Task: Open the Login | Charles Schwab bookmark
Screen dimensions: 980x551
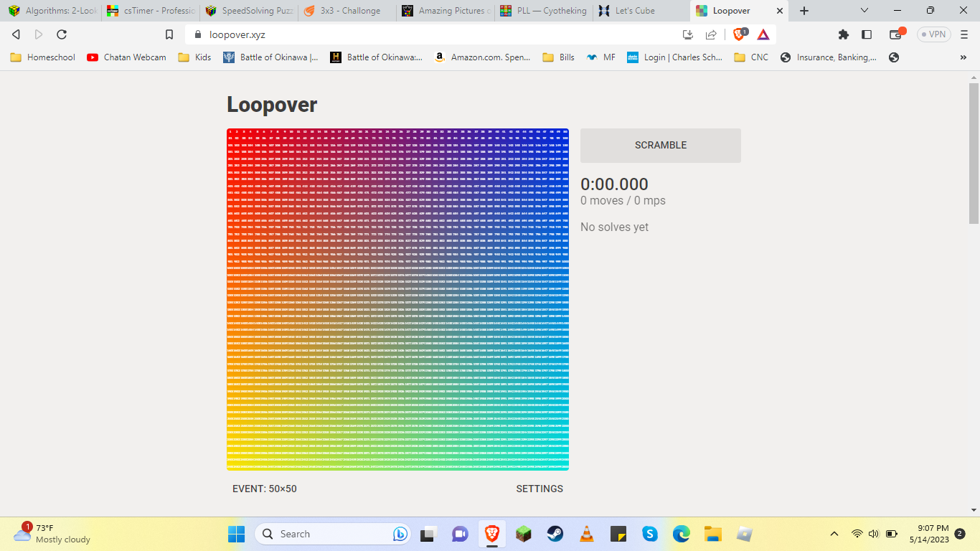Action: 674,57
